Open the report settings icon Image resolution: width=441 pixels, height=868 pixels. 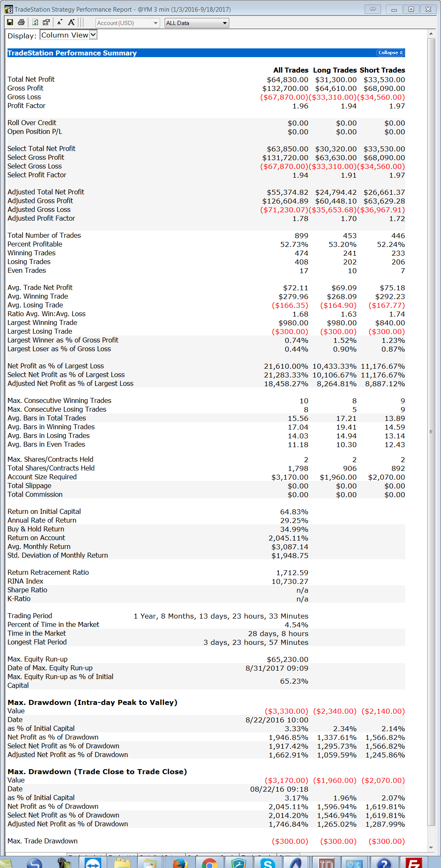[x=46, y=23]
